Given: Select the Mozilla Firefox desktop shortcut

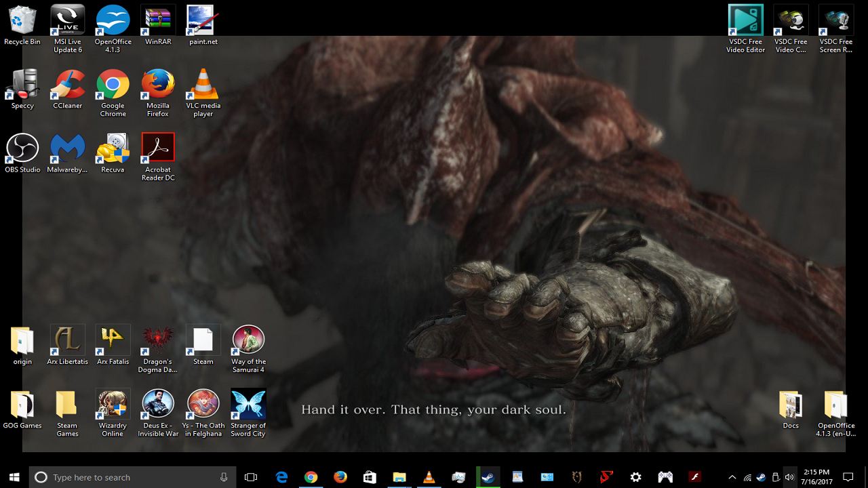Looking at the screenshot, I should (158, 93).
